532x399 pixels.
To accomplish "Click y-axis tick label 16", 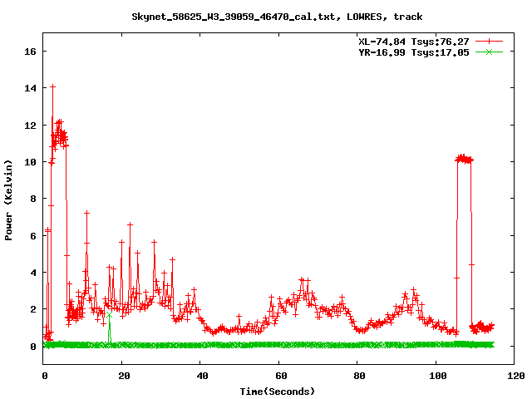I will (x=30, y=52).
